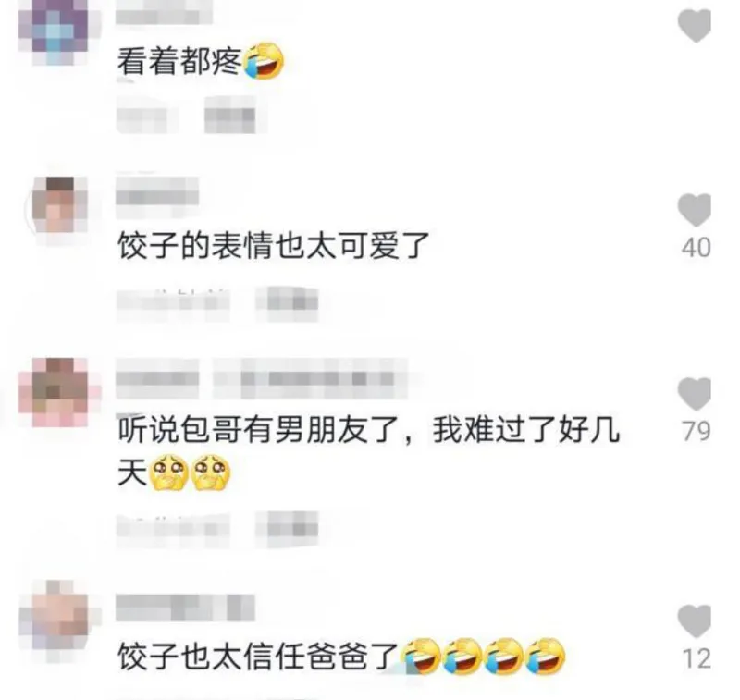Open avatar of "饺子的表情" commenter

(57, 205)
